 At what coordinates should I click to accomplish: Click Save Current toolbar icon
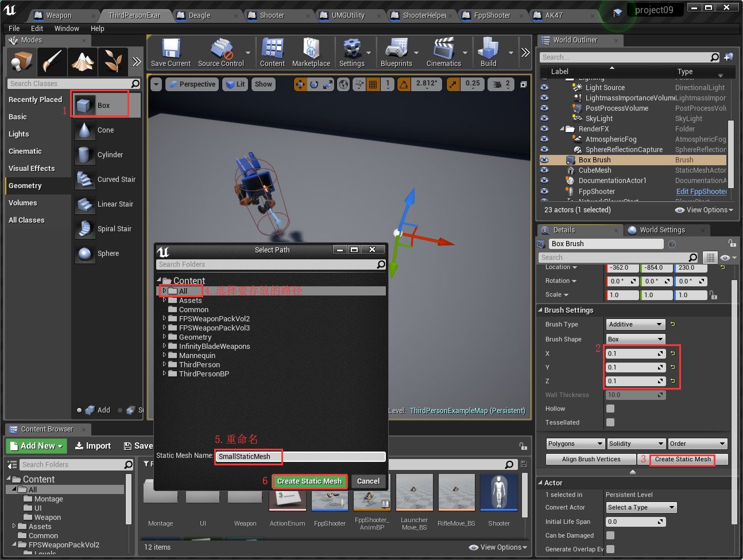coord(171,52)
